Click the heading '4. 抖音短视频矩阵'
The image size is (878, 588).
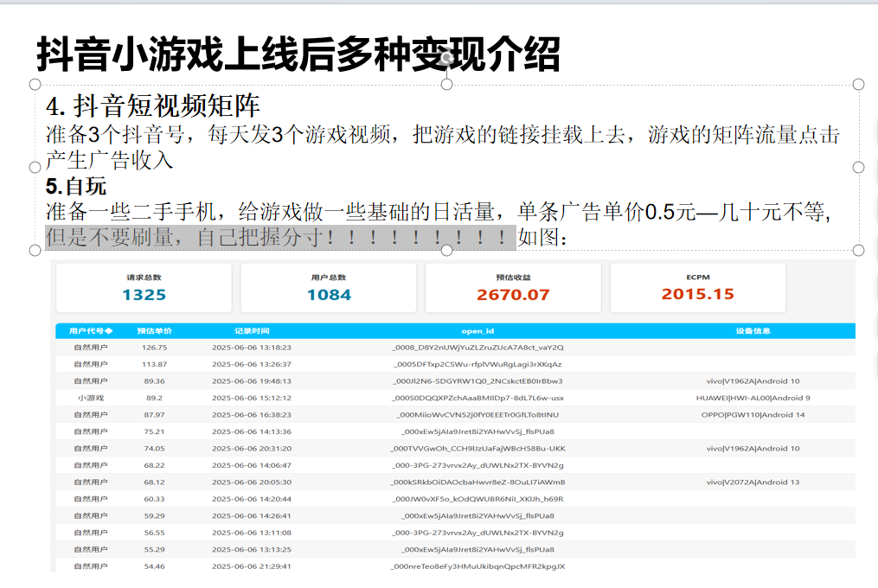click(153, 106)
